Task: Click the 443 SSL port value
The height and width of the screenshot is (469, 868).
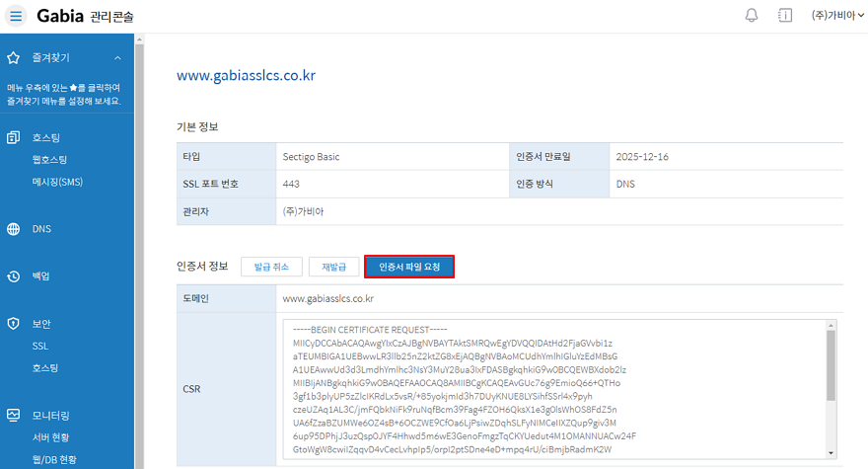Action: click(x=291, y=184)
